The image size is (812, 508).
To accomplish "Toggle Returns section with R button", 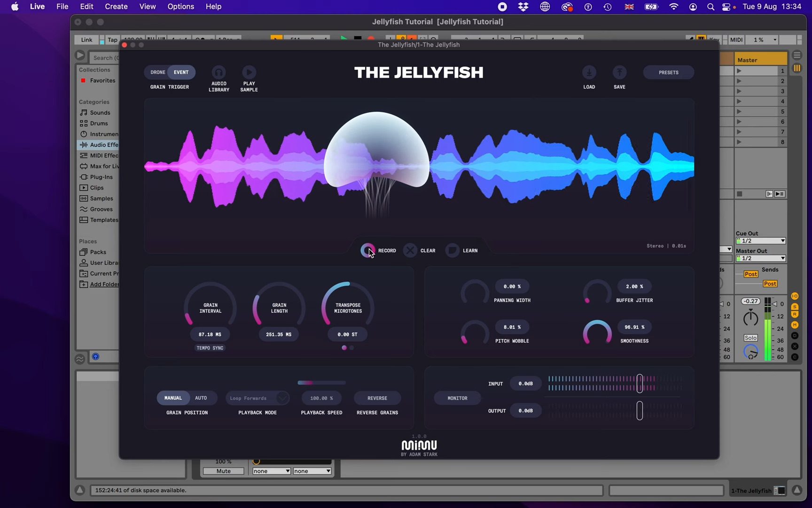I will pyautogui.click(x=795, y=314).
